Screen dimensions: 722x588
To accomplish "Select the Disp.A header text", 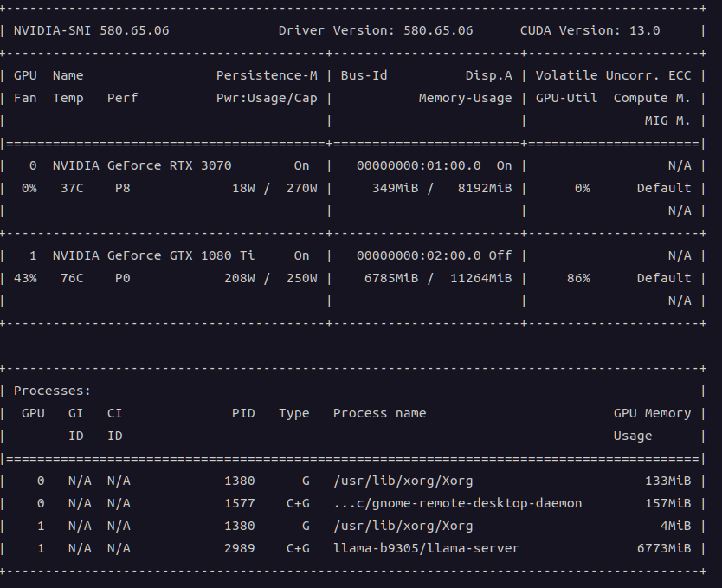I will click(x=488, y=75).
